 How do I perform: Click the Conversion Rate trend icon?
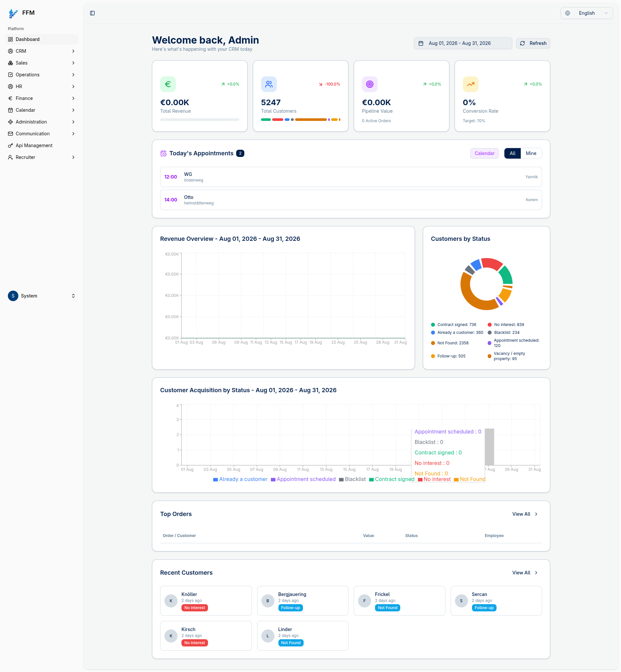click(x=470, y=84)
